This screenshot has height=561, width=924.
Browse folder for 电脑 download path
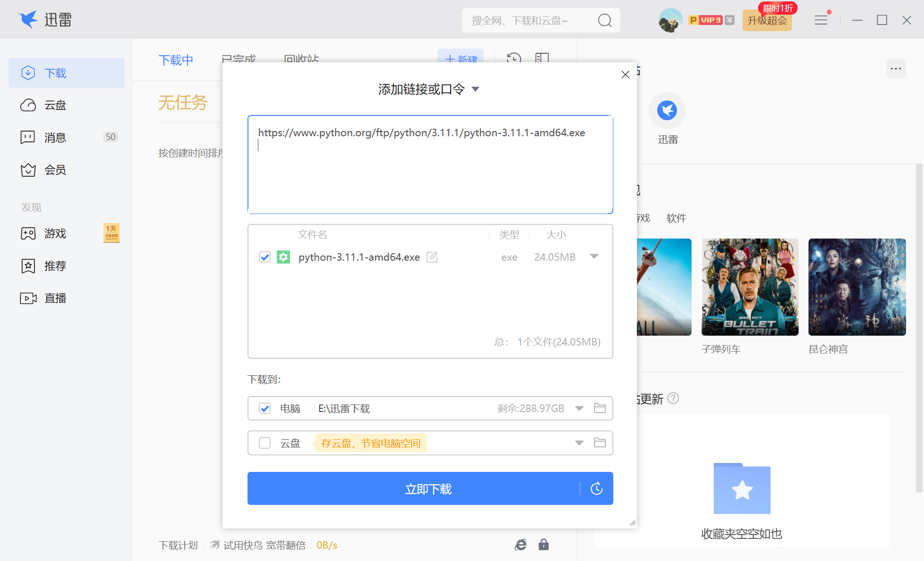coord(600,408)
